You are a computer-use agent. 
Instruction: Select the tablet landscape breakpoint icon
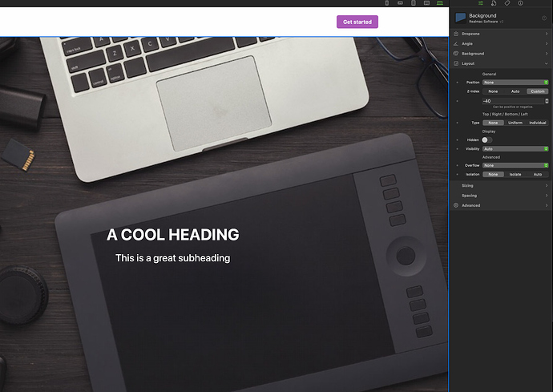(x=426, y=3)
